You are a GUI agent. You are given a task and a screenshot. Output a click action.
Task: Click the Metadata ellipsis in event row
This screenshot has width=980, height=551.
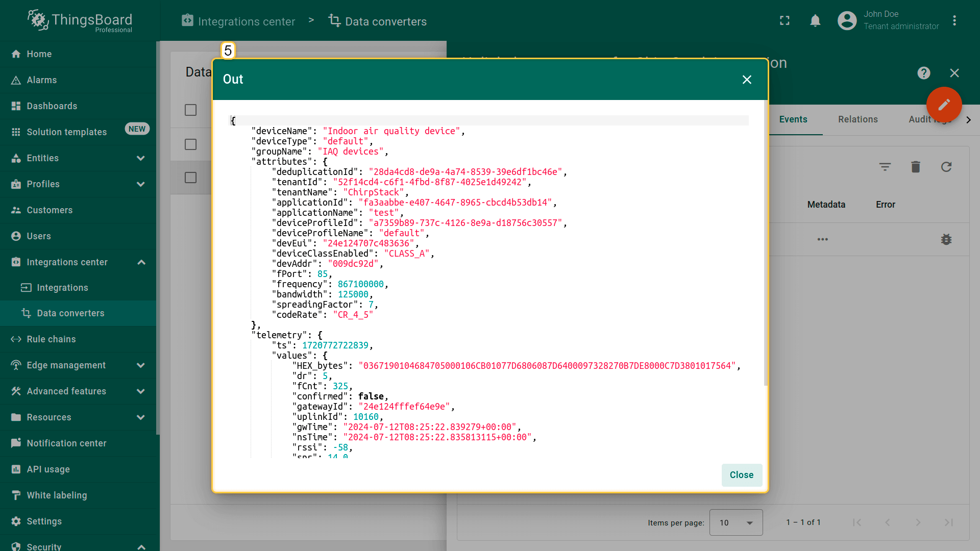pyautogui.click(x=822, y=239)
